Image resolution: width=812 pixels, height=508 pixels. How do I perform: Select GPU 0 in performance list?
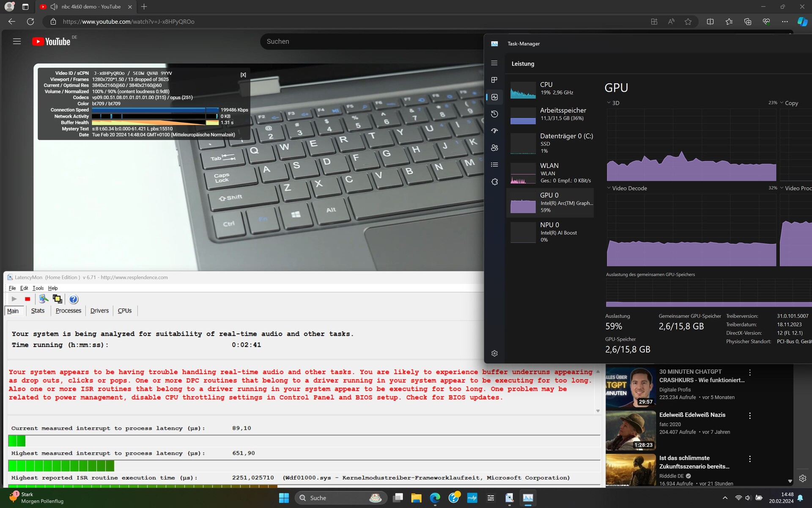(x=550, y=202)
